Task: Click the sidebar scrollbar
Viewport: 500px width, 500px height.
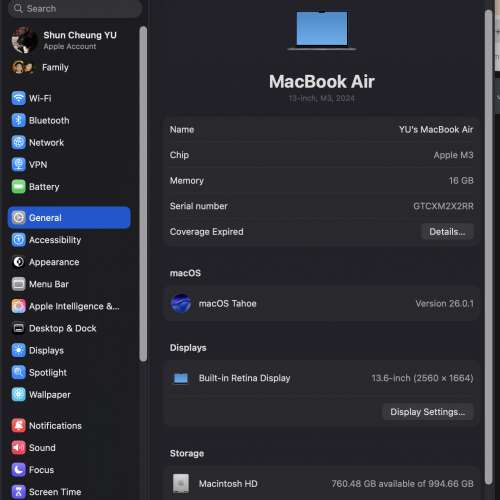Action: [143, 194]
